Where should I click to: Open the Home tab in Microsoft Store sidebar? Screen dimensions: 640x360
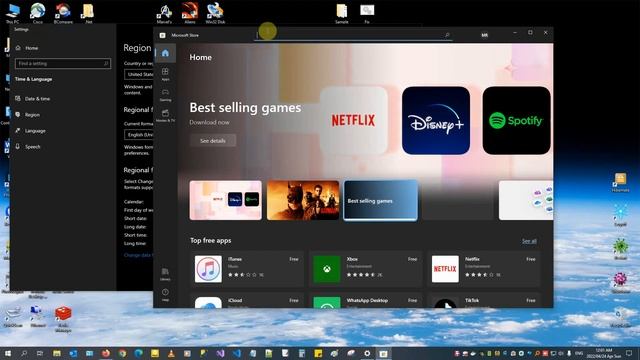coord(165,53)
